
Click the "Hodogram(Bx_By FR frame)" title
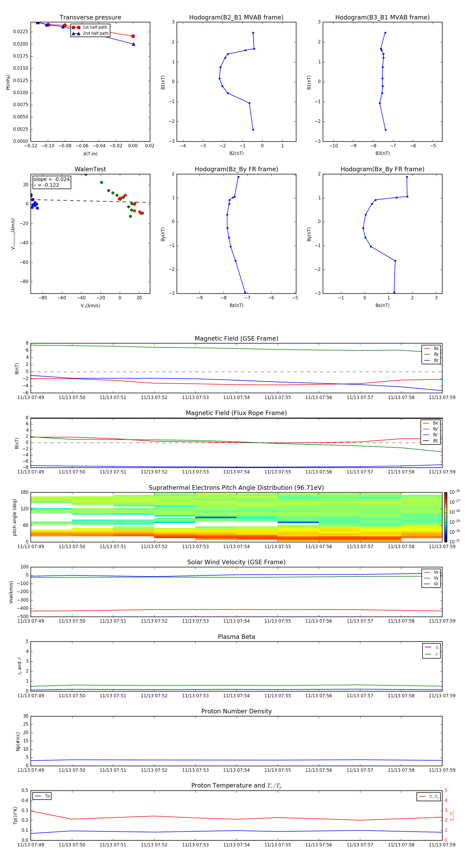[x=382, y=169]
